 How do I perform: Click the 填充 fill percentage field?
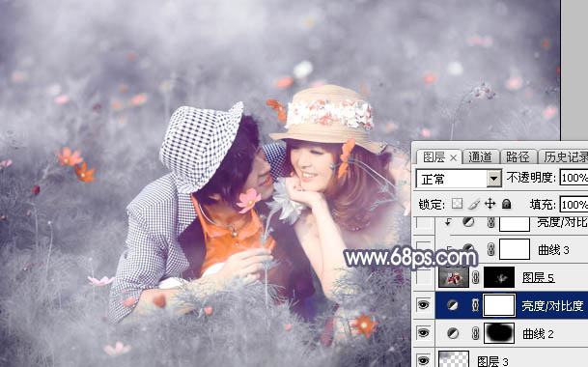[574, 205]
